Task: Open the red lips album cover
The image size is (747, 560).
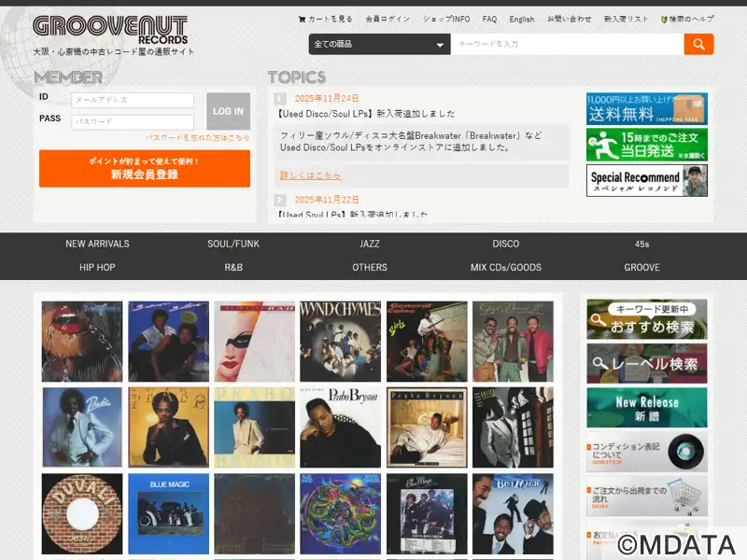Action: coord(82,342)
